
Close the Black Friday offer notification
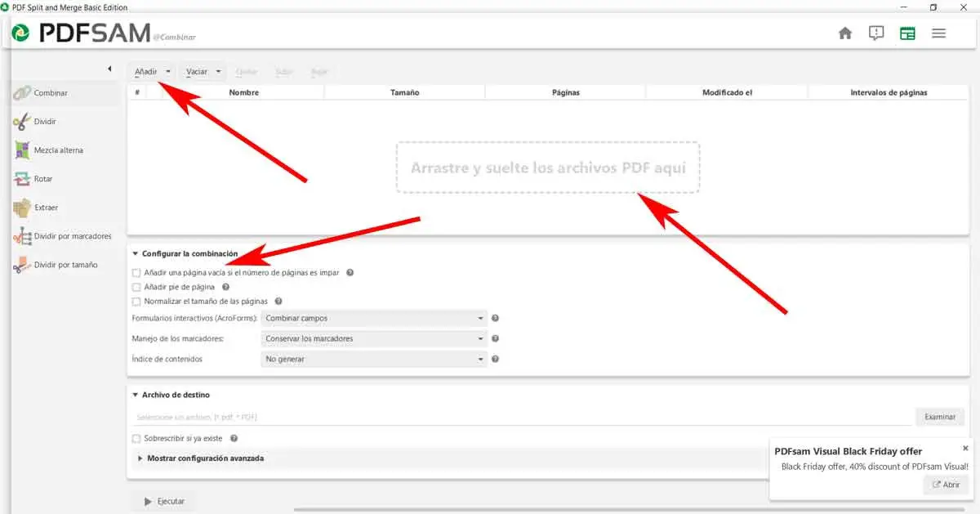965,448
